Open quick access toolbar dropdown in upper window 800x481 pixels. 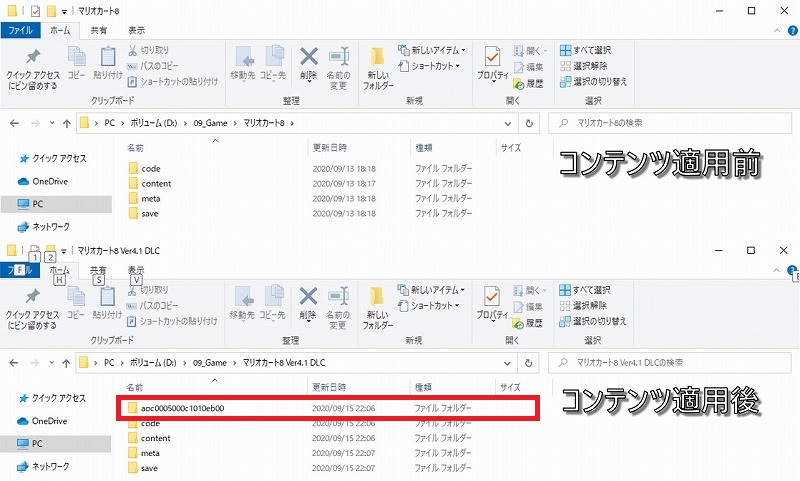64,11
